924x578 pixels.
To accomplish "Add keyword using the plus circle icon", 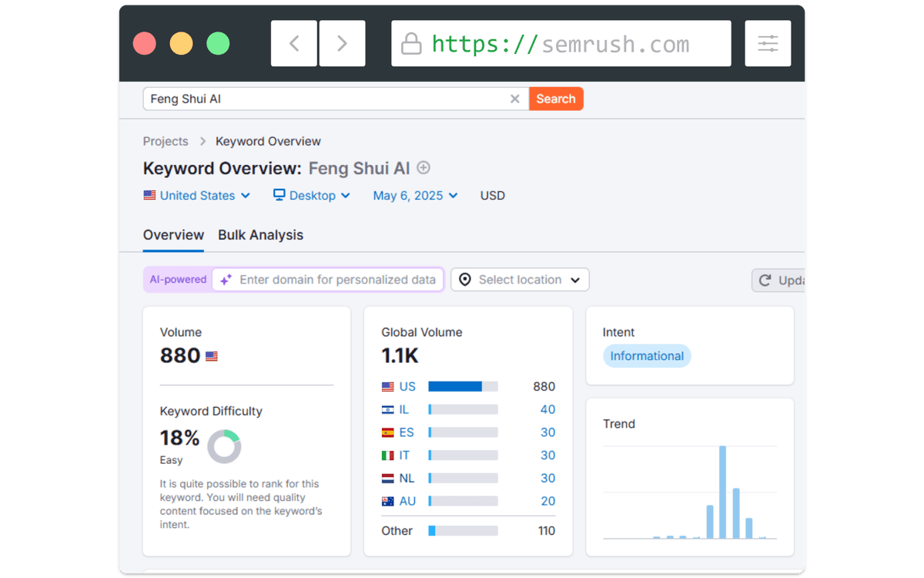I will 423,167.
